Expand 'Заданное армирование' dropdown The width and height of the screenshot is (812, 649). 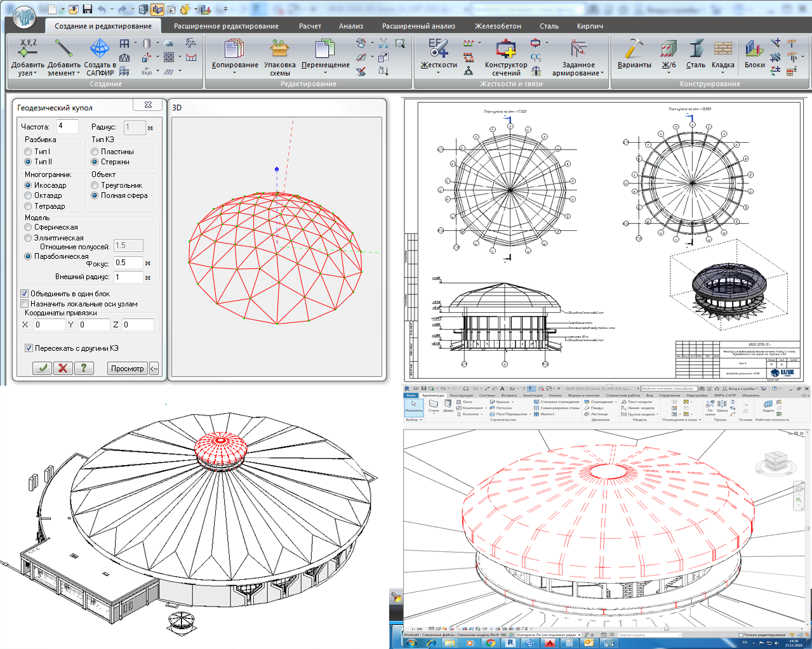pyautogui.click(x=602, y=74)
